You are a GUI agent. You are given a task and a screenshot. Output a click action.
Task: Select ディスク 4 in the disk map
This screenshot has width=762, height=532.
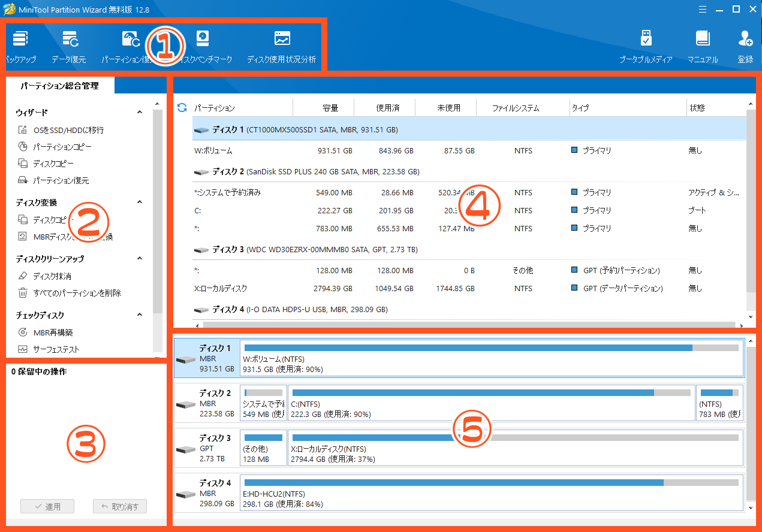pyautogui.click(x=205, y=492)
